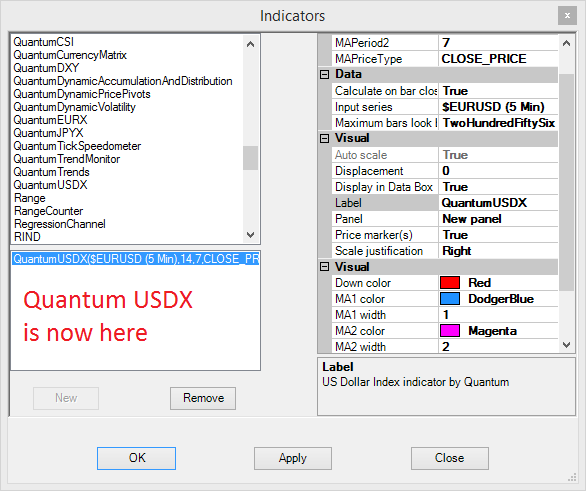Collapse the Data section
Image resolution: width=586 pixels, height=491 pixels.
(324, 75)
